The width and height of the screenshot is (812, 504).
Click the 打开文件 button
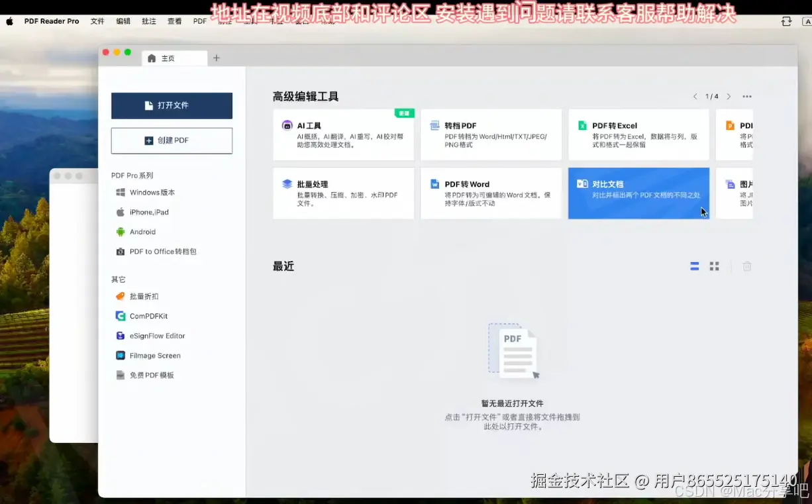(172, 105)
